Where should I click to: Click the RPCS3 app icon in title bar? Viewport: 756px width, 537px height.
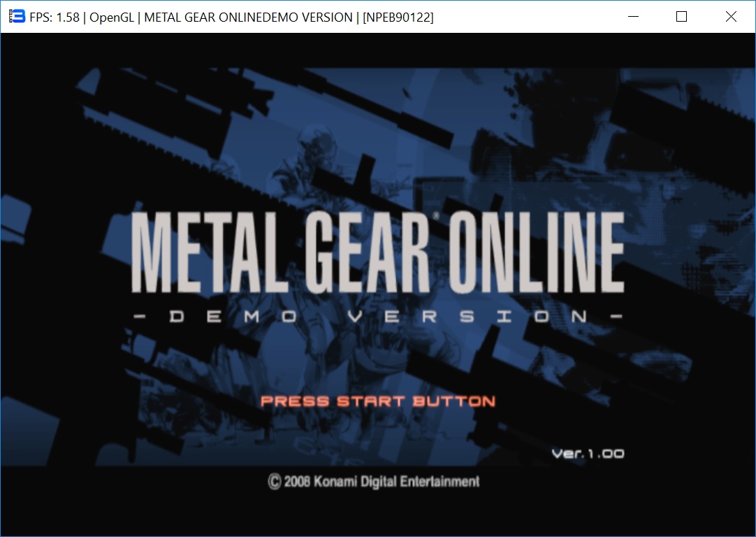17,16
